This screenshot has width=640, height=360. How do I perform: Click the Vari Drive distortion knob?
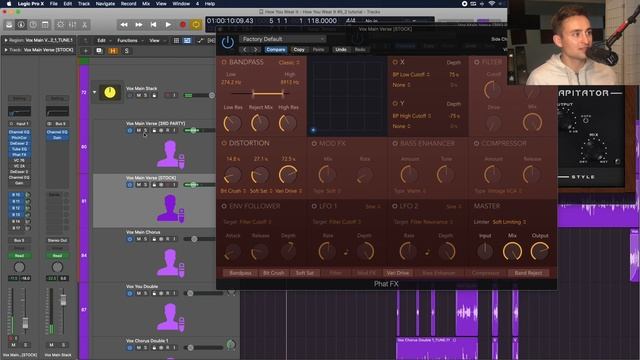coord(288,174)
